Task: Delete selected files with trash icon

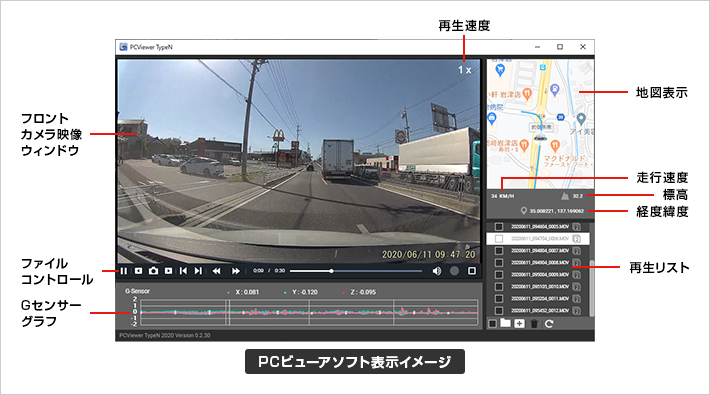Action: [x=534, y=323]
